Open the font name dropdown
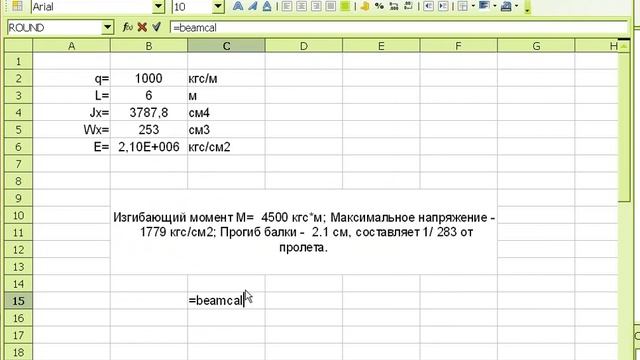Image resolution: width=640 pixels, height=360 pixels. click(159, 7)
